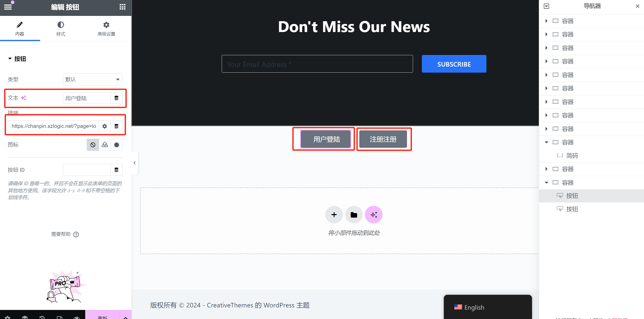Open the 类型 dropdown showing 默认
Viewport: 644px width, 319px height.
[x=93, y=79]
